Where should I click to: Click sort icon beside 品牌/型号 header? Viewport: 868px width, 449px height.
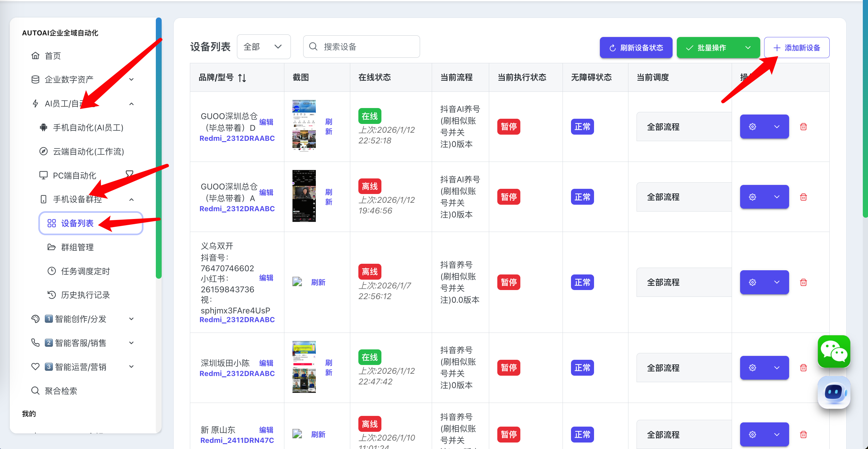[242, 78]
